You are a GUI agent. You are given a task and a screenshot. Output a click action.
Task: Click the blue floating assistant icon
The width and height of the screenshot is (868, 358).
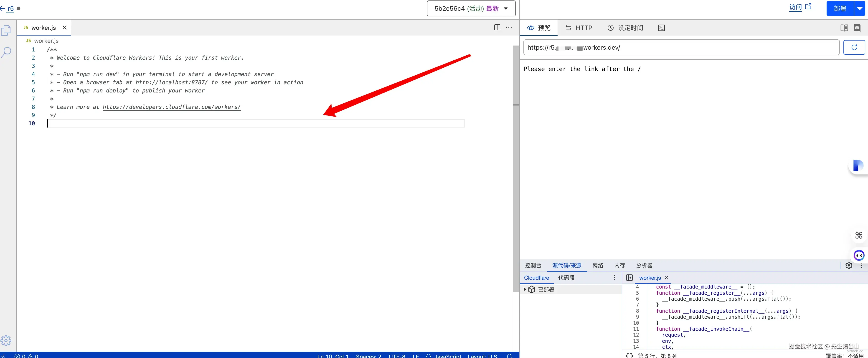pos(858,166)
